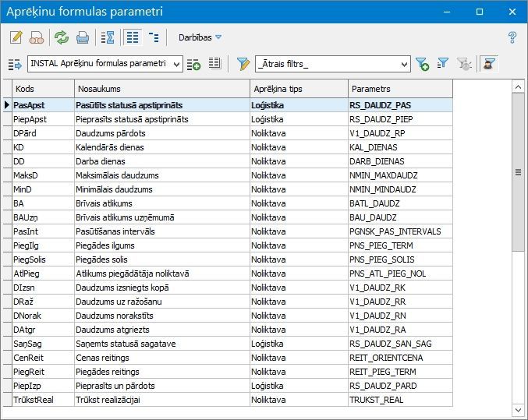
Task: Click the column settings icon beside view selector
Action: (215, 64)
